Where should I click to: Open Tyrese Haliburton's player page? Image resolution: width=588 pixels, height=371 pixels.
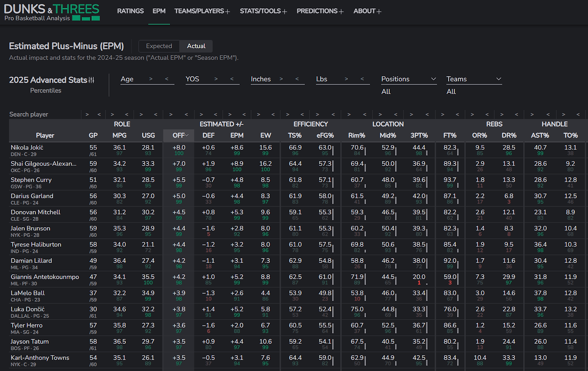click(36, 245)
